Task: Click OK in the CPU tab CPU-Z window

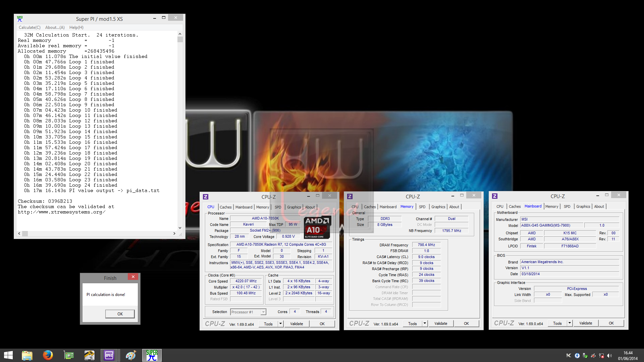Action: (x=322, y=324)
